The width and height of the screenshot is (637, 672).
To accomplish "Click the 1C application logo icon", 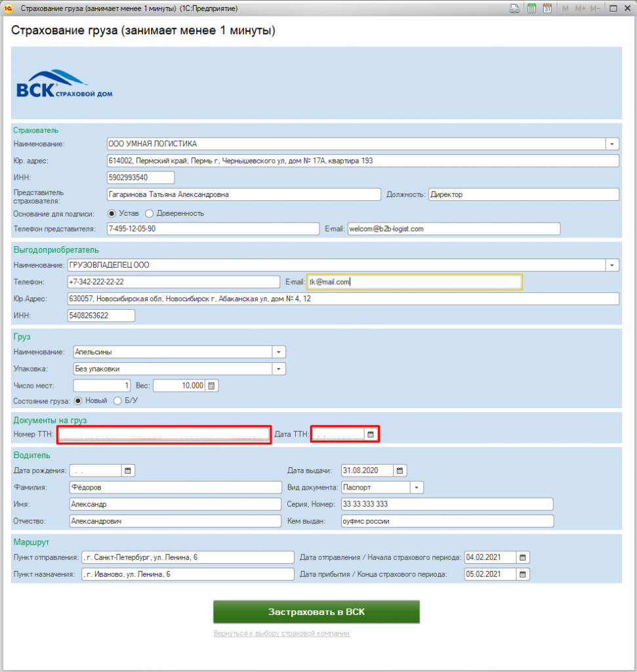I will click(9, 8).
